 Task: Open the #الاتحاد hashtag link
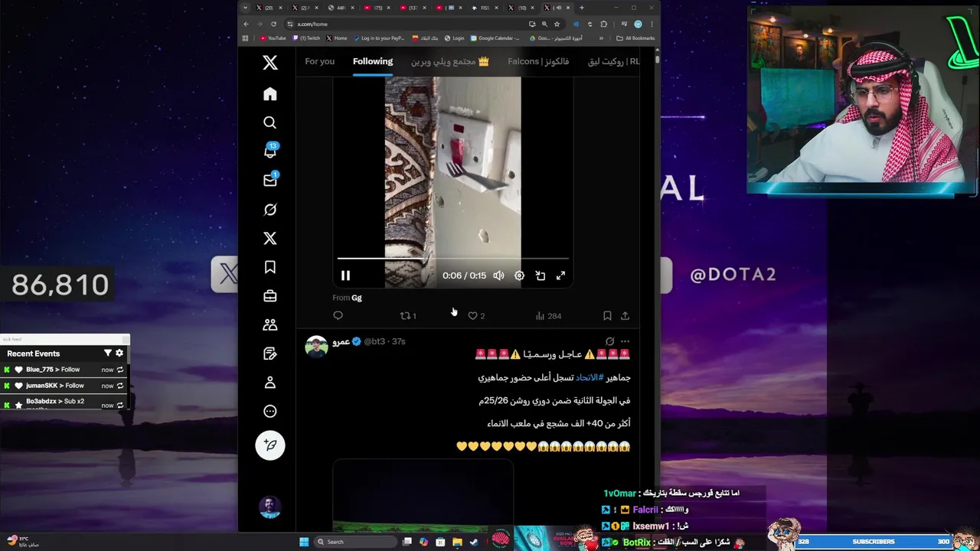588,377
